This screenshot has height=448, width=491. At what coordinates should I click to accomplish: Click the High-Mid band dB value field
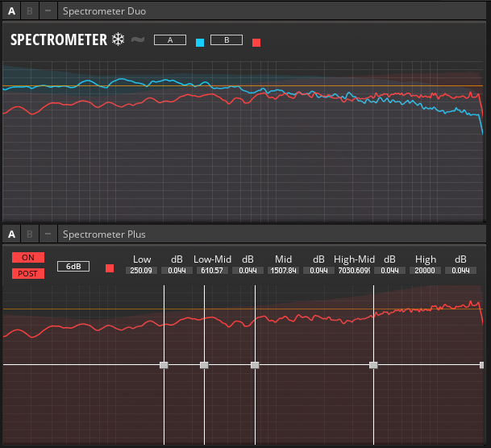(389, 270)
